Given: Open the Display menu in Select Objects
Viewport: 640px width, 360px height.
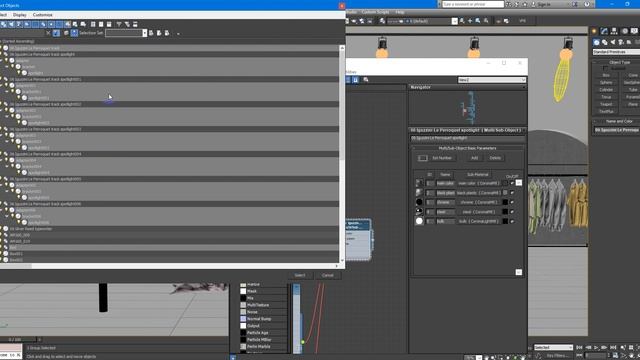Looking at the screenshot, I should click(x=20, y=15).
